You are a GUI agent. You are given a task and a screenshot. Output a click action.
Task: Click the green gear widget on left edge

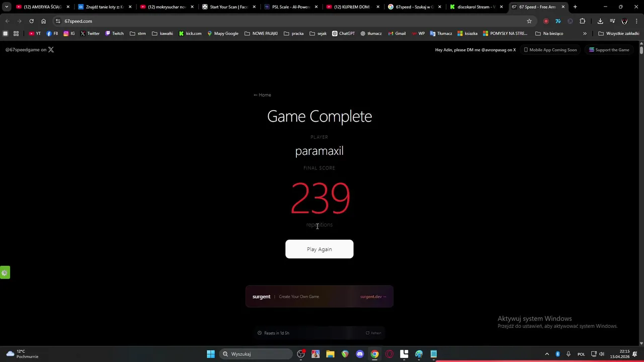(x=5, y=273)
